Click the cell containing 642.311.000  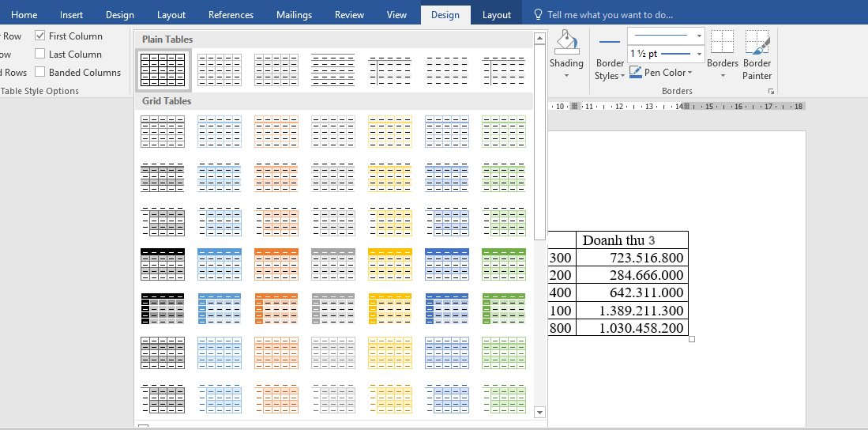[x=632, y=292]
